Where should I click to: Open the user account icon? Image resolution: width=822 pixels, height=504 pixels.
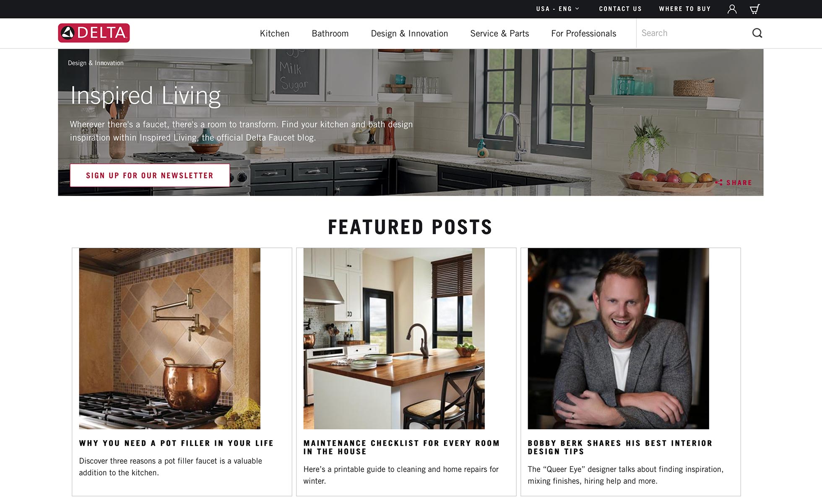(732, 9)
